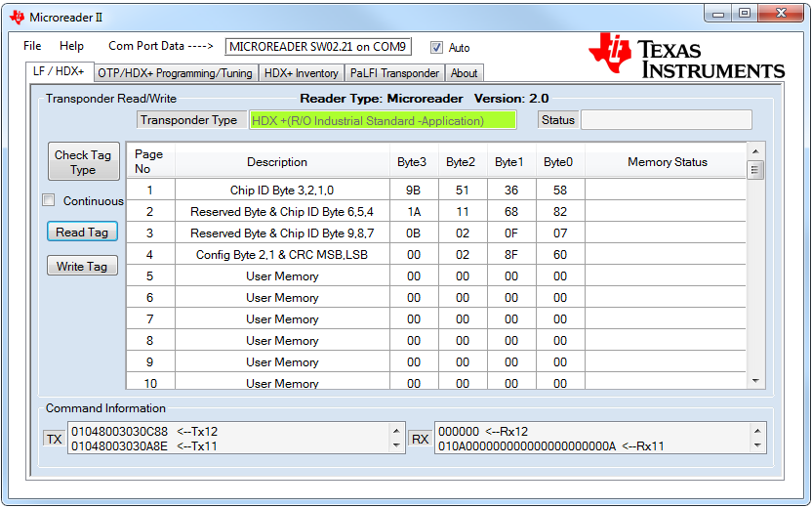Select 'Reserved Byte & Chip ID Byte 9,8,7' cell
Screen dimensions: 812x508
coord(282,233)
